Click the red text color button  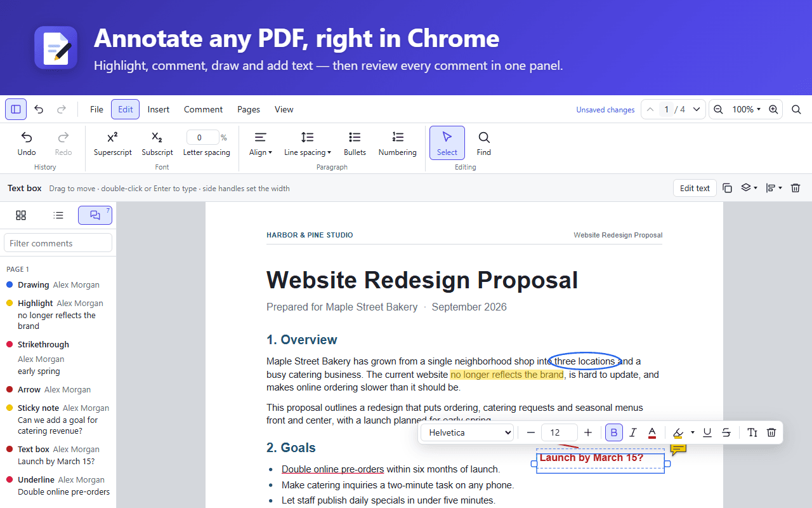point(652,432)
